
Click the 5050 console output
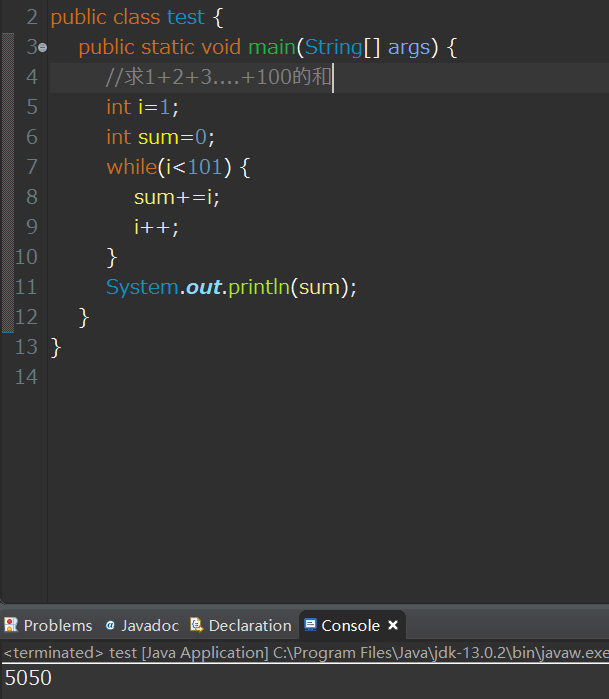pyautogui.click(x=28, y=678)
